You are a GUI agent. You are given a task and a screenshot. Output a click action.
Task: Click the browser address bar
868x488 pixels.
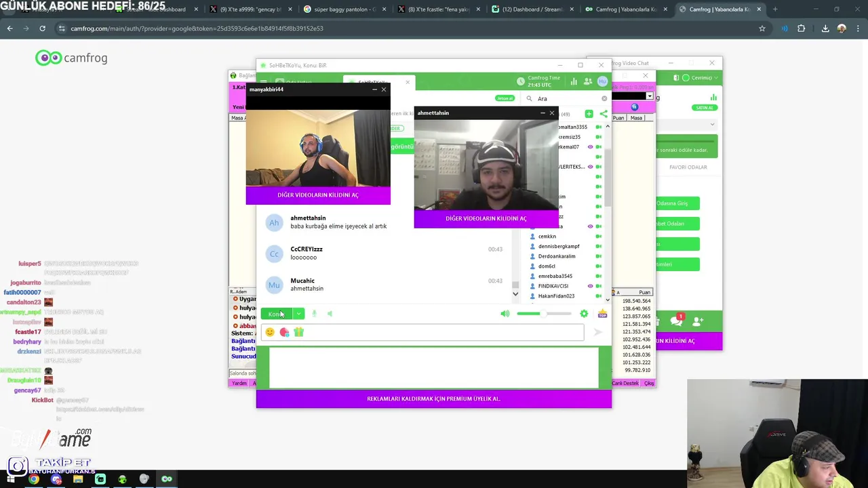(x=407, y=28)
